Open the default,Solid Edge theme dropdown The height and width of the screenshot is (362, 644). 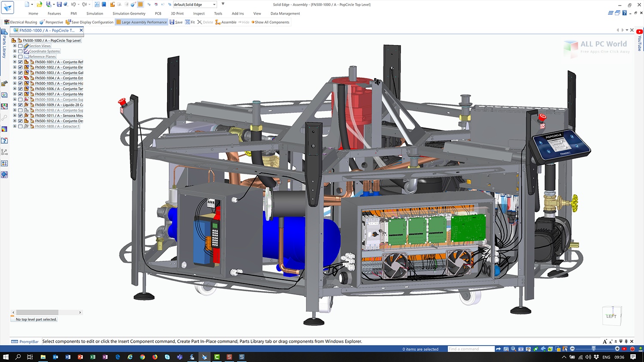(214, 5)
